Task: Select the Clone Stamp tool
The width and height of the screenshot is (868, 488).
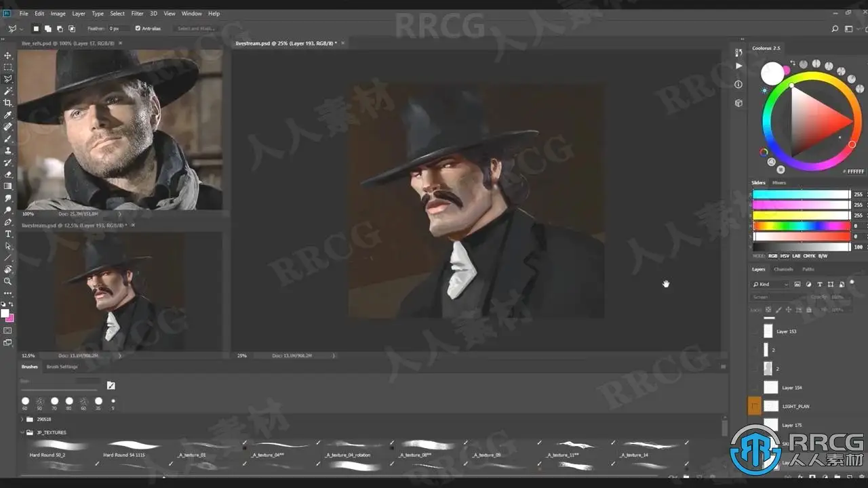Action: click(8, 150)
